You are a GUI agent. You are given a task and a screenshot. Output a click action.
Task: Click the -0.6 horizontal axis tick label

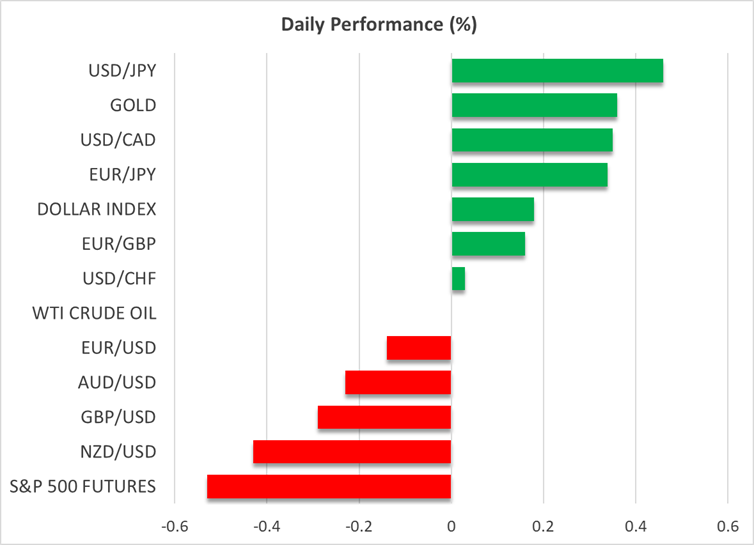[173, 526]
